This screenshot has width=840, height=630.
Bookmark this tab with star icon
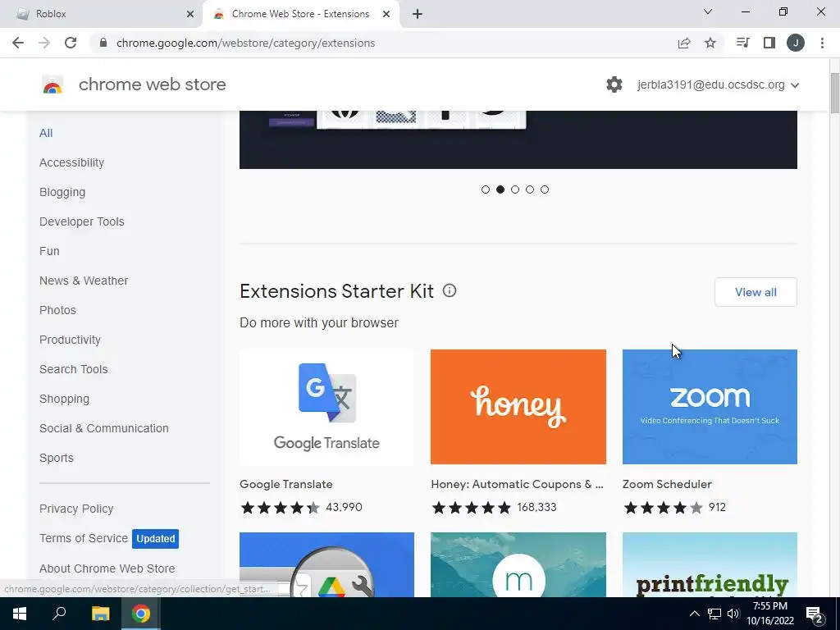[x=710, y=43]
